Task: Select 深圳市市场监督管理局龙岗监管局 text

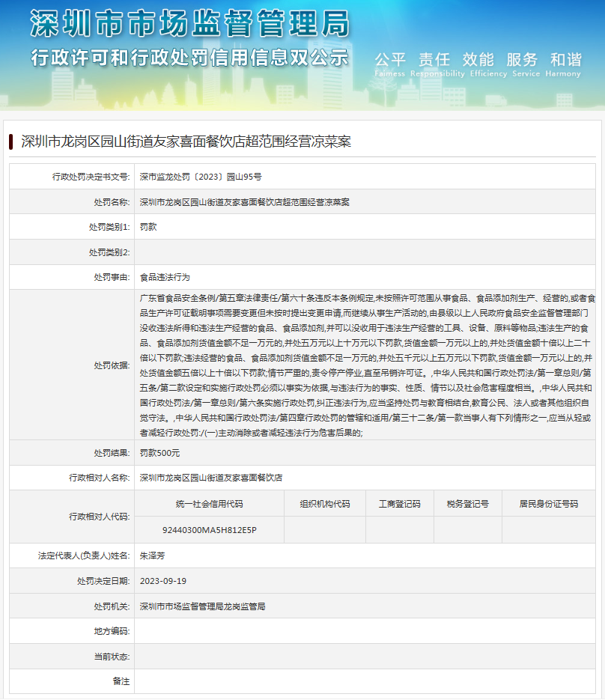Action: coord(203,606)
